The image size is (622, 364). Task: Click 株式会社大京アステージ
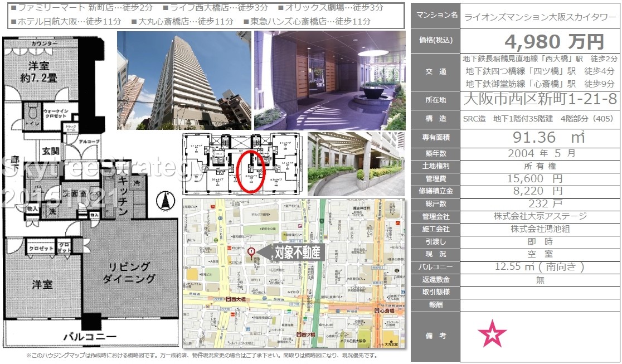coord(540,216)
